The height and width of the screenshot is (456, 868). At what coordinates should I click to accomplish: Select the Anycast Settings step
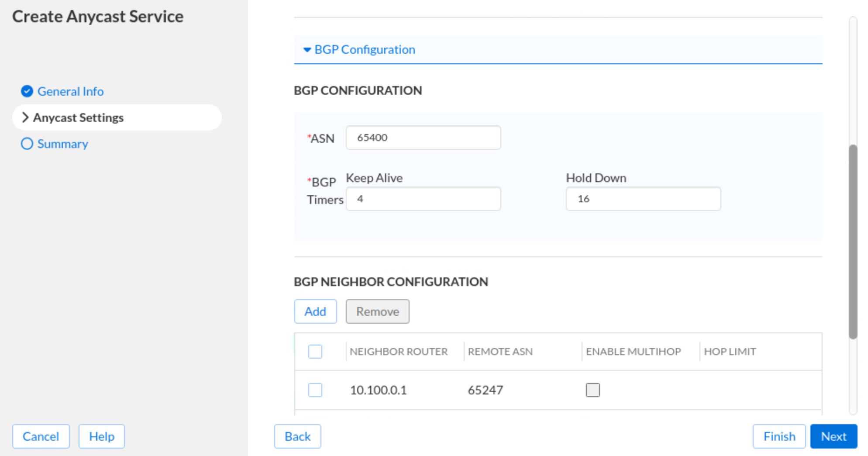coord(78,117)
